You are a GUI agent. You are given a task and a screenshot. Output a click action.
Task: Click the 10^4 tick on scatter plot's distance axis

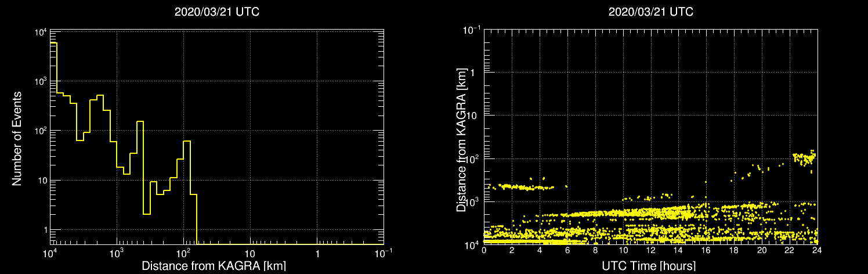tap(473, 244)
